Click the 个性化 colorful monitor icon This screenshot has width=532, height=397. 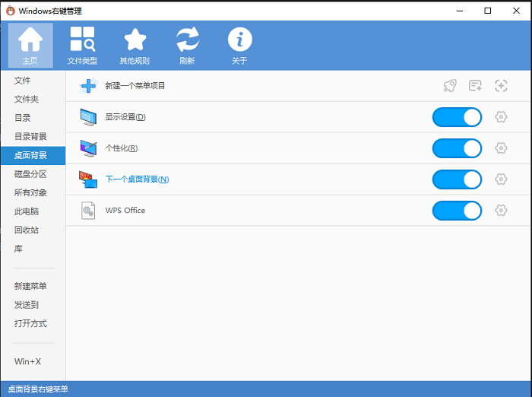point(89,148)
